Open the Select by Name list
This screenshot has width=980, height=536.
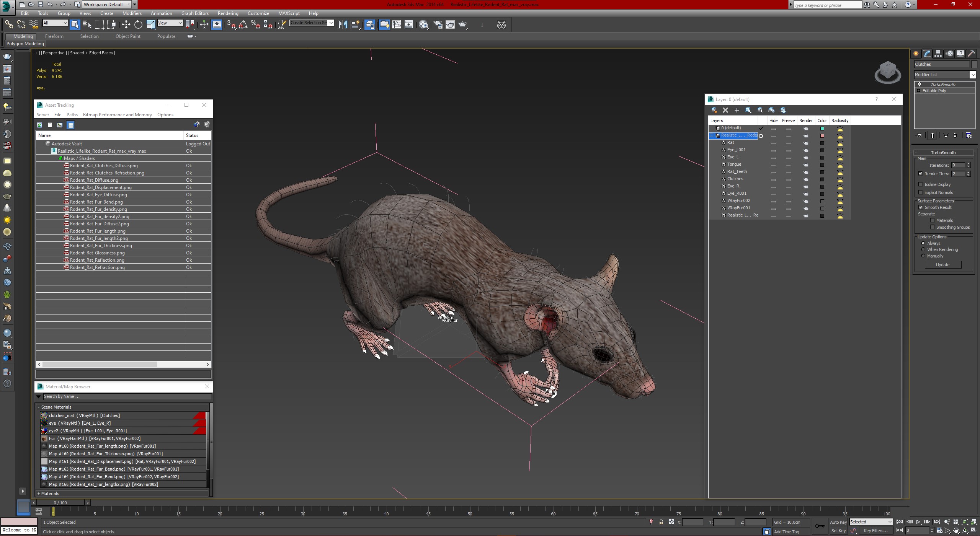[87, 24]
